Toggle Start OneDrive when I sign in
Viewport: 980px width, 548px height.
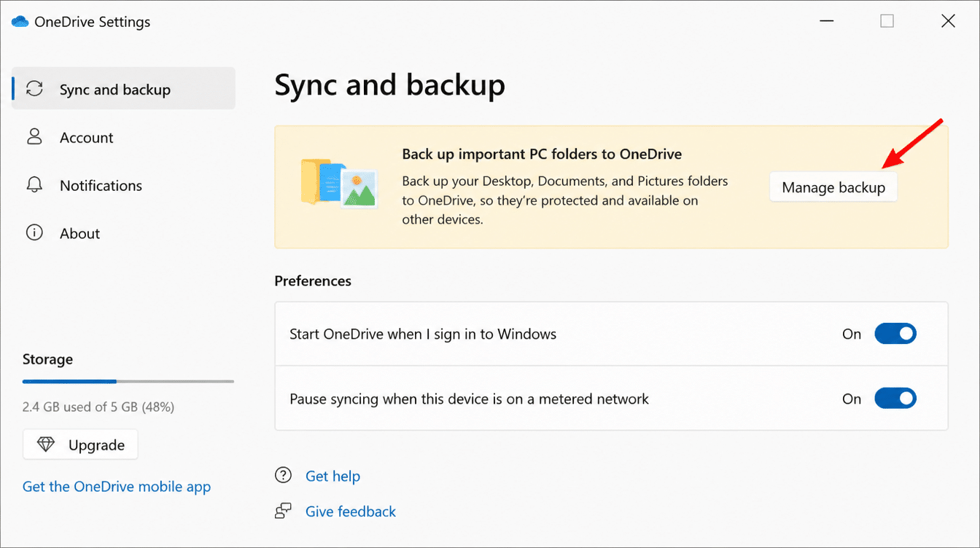click(x=895, y=334)
